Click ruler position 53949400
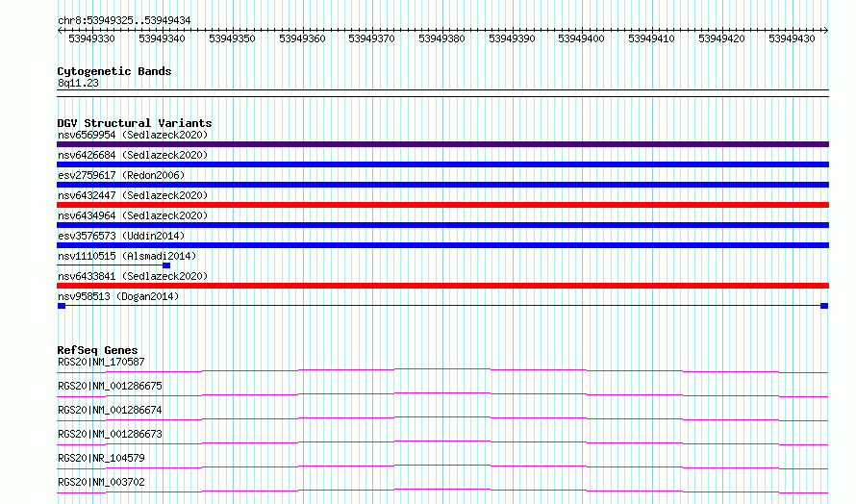This screenshot has height=504, width=856. 581,38
